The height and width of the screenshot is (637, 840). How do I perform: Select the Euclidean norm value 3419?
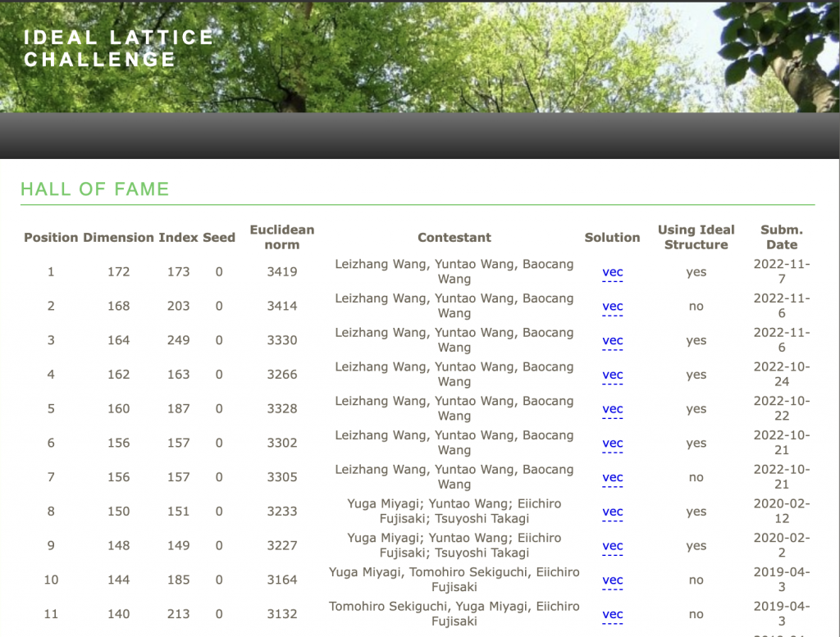point(282,272)
